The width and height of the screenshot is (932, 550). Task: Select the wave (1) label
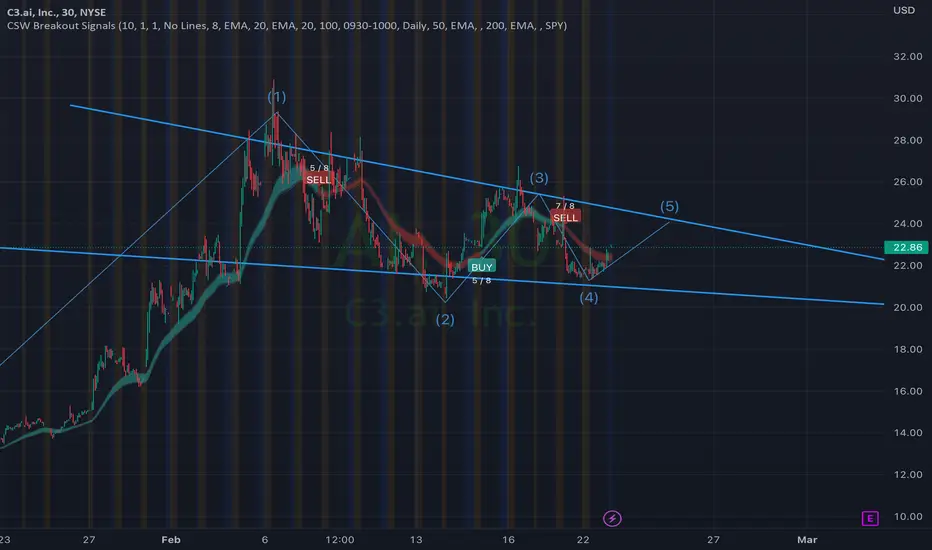pos(276,96)
